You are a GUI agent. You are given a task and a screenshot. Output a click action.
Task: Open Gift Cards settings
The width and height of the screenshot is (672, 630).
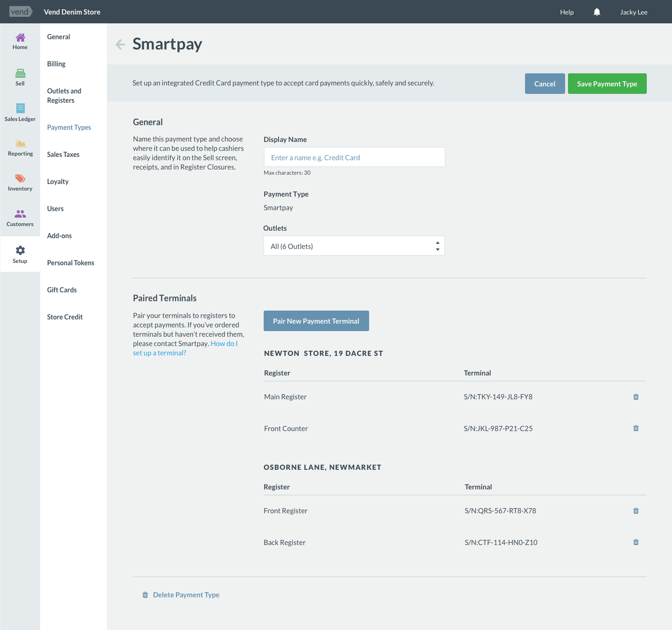pos(62,290)
